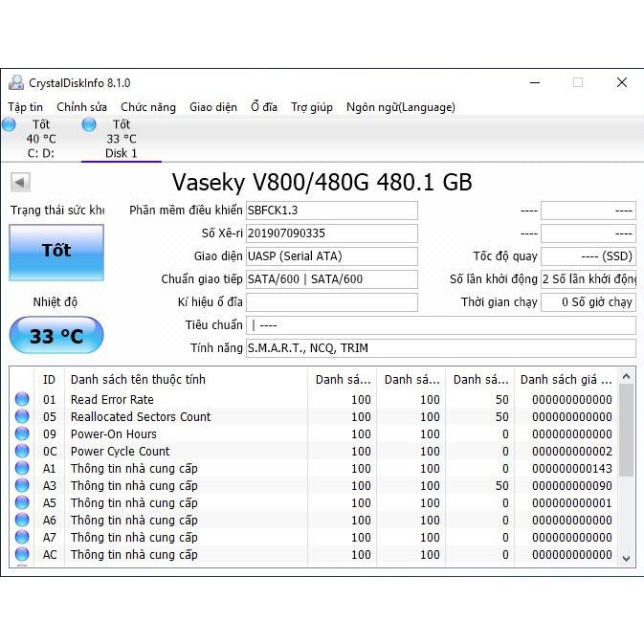Click the Trạng thái sức khỏe label
The image size is (644, 644).
[x=57, y=211]
